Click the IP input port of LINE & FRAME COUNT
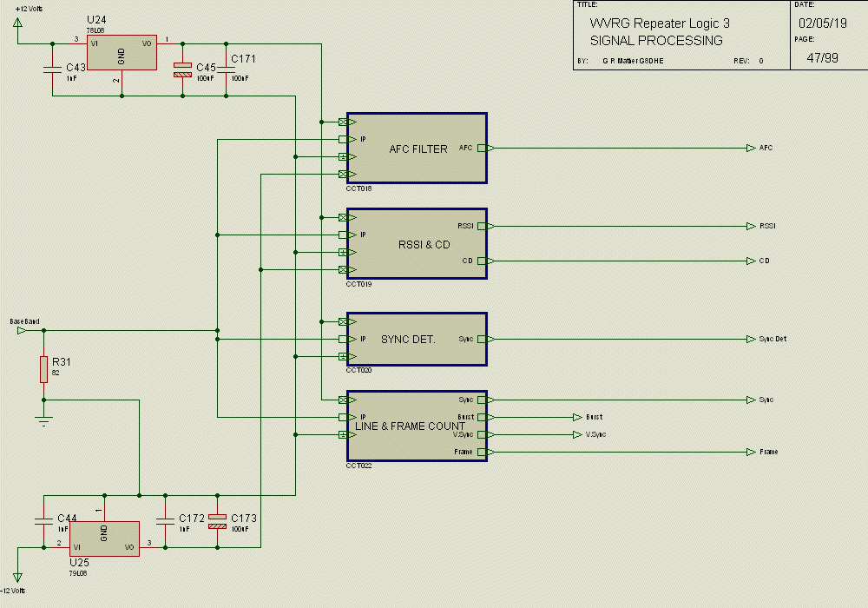This screenshot has width=868, height=608. coord(347,417)
